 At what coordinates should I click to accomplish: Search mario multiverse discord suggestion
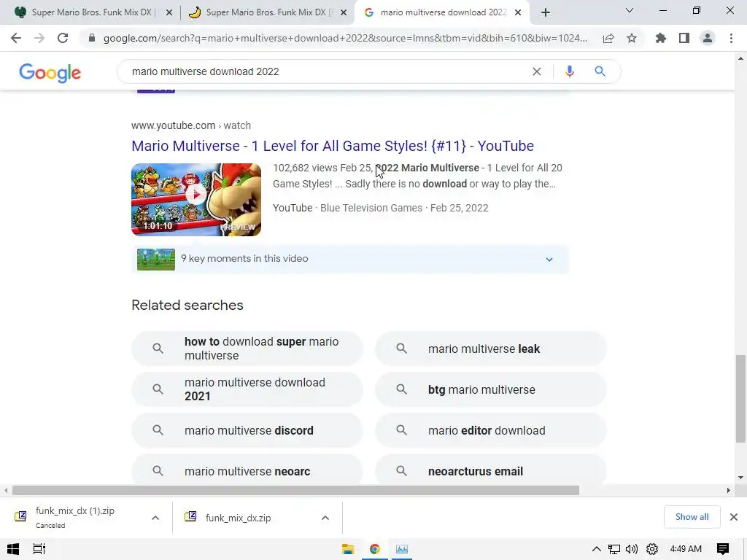247,430
